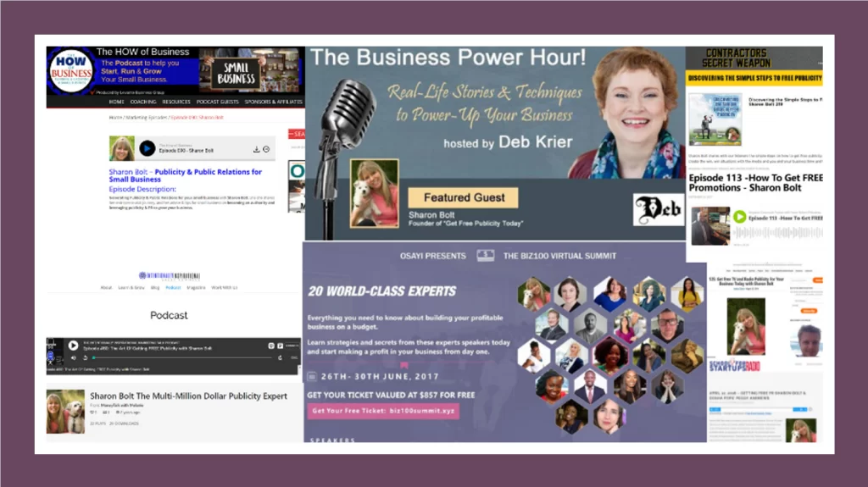868x487 pixels.
Task: Click the forward skip icon in dark player
Action: 280,358
